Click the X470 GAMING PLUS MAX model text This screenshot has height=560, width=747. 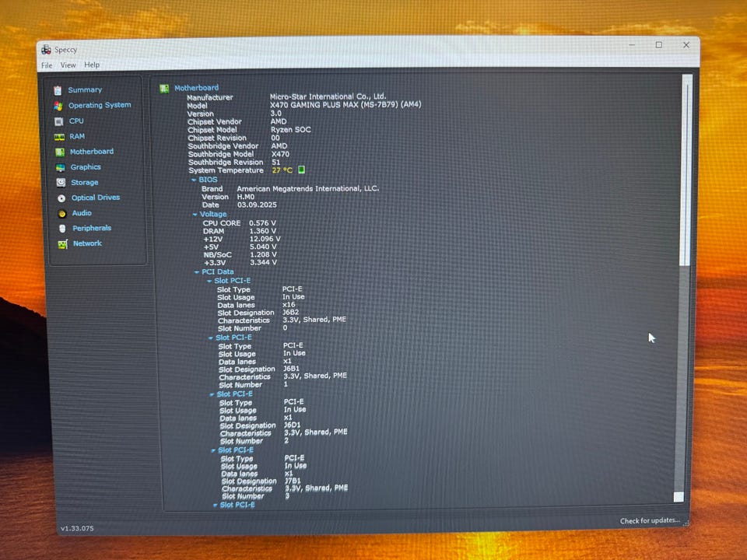click(x=345, y=105)
